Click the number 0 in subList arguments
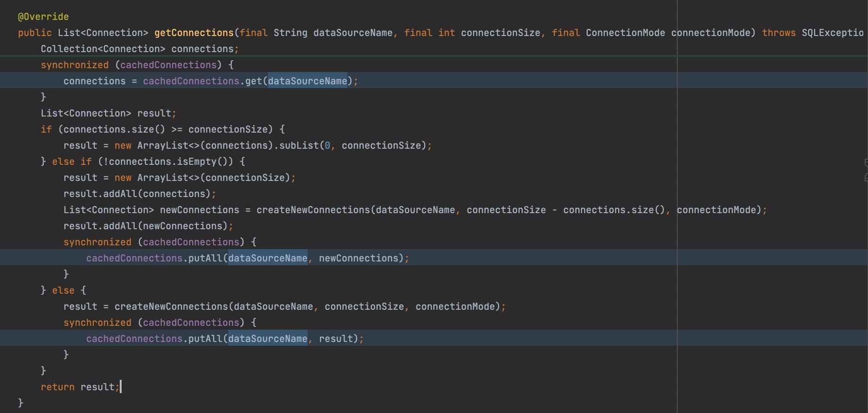 (x=328, y=145)
